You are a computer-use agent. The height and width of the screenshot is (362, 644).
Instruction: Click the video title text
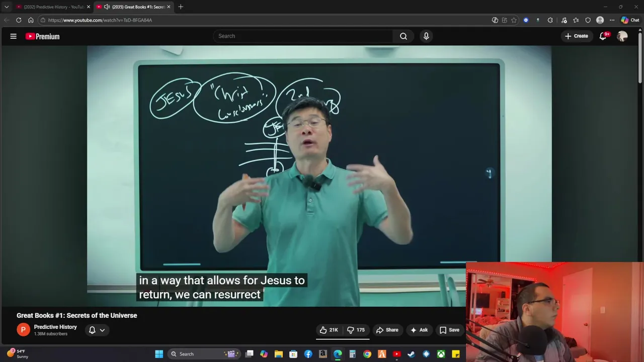76,315
